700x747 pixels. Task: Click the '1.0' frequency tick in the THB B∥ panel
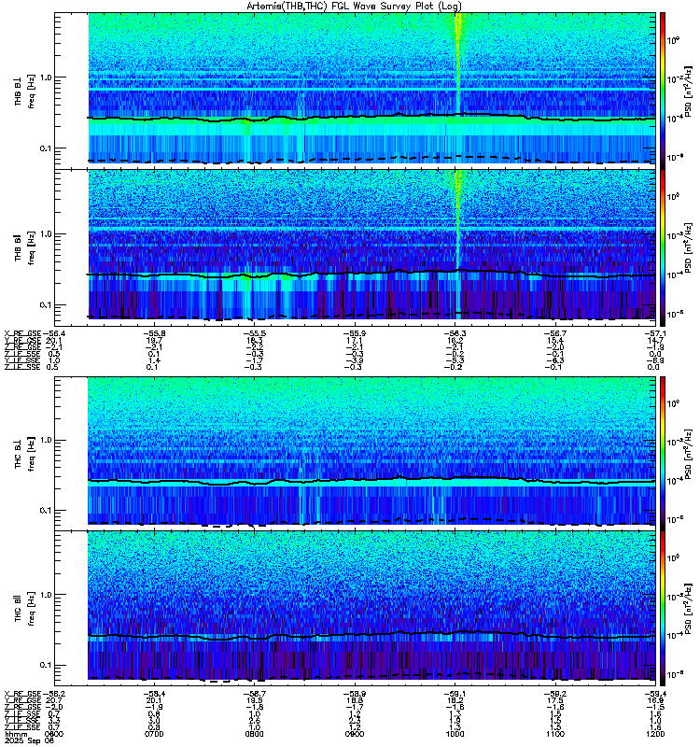pos(46,234)
